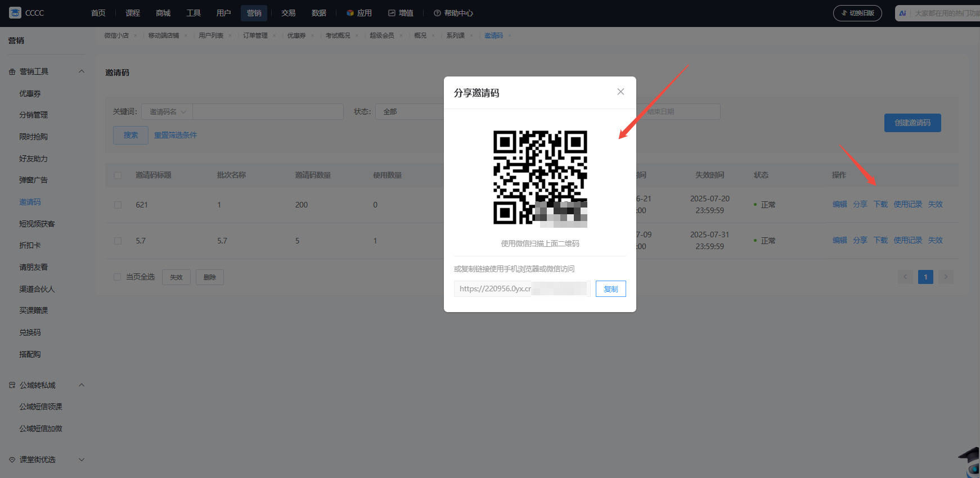The image size is (980, 478).
Task: Click the invitation link URL field
Action: 522,289
